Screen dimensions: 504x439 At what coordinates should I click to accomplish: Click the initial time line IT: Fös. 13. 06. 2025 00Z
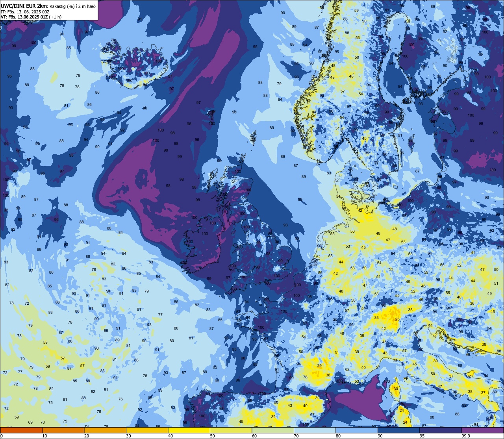pyautogui.click(x=25, y=12)
